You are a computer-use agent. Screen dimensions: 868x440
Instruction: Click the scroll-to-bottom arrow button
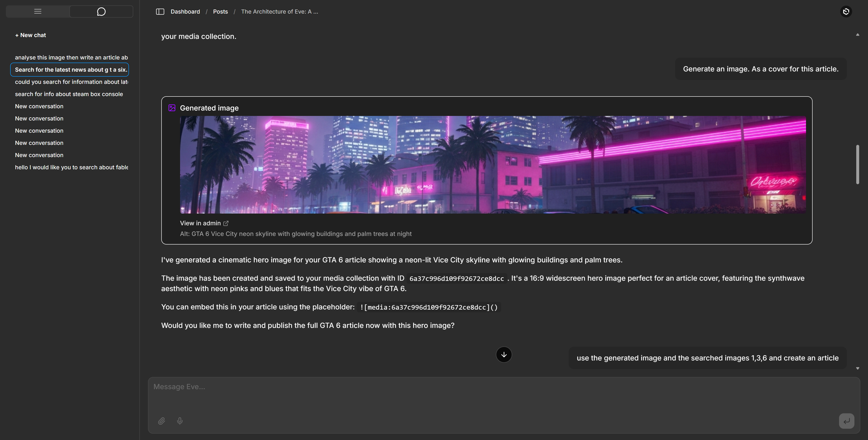504,355
